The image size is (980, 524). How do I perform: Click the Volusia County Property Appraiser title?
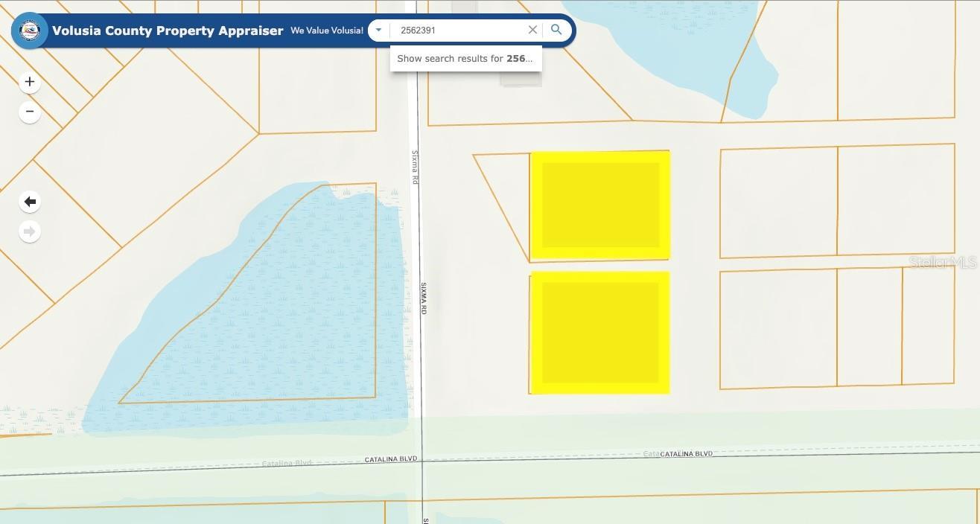tap(168, 31)
